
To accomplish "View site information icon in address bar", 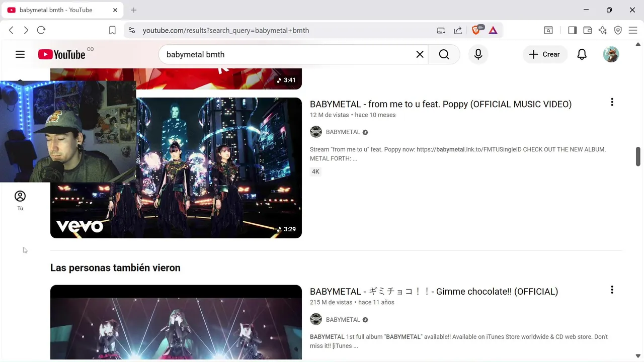I will pyautogui.click(x=132, y=30).
